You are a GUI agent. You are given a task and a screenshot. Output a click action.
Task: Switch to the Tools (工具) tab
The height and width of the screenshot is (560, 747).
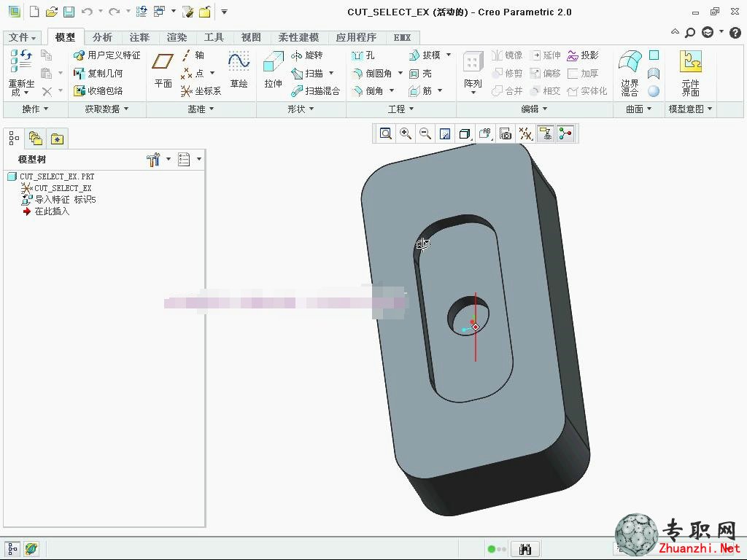[214, 37]
